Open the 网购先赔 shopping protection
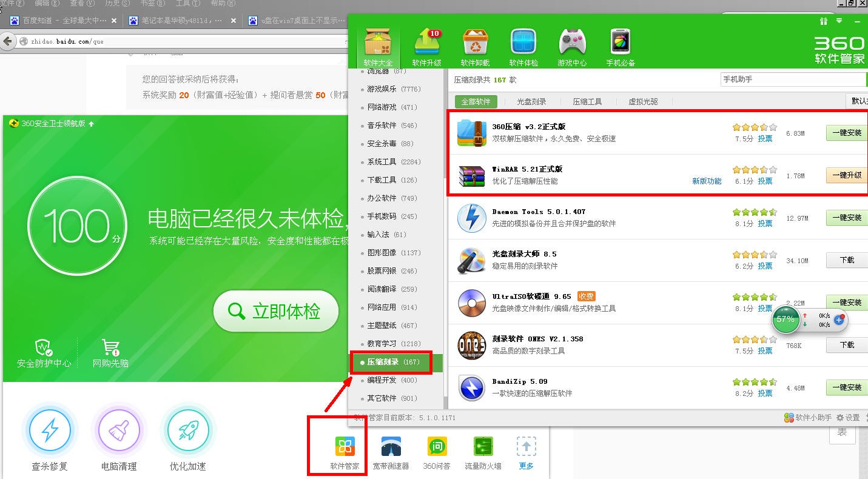 pos(110,353)
